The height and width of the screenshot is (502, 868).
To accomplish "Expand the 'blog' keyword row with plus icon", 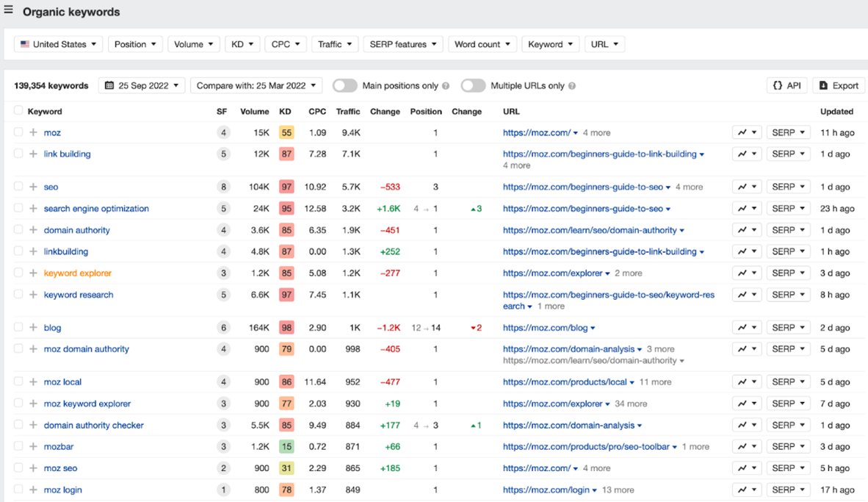I will click(x=33, y=328).
